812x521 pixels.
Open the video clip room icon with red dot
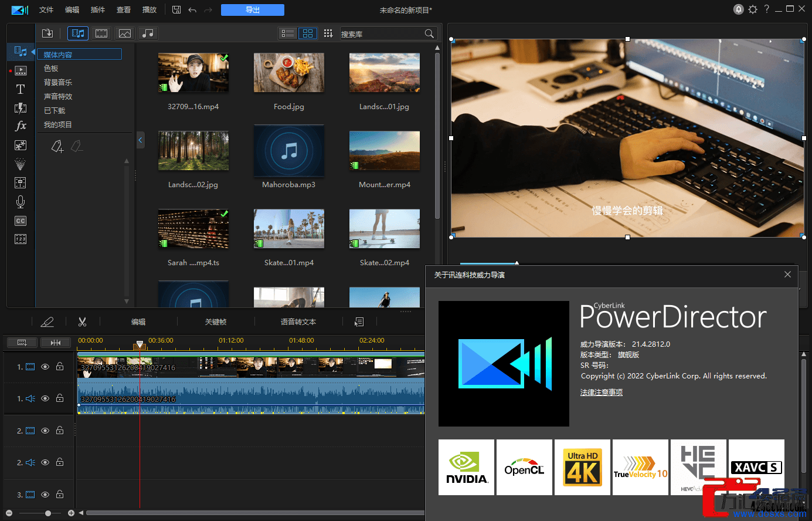point(21,71)
